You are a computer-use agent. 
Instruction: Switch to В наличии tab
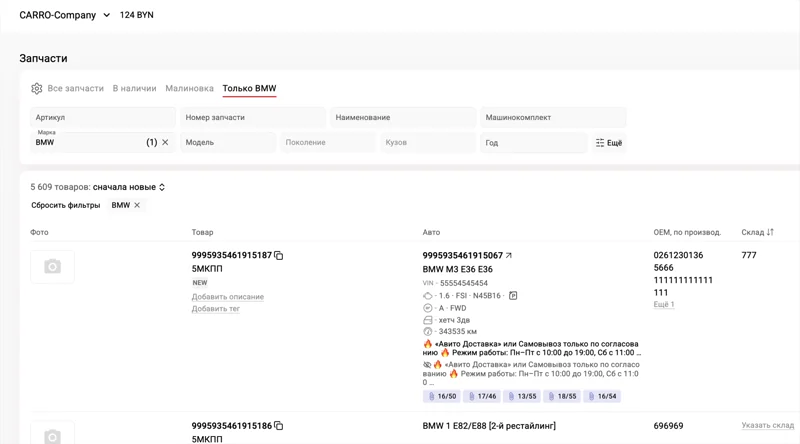click(134, 89)
